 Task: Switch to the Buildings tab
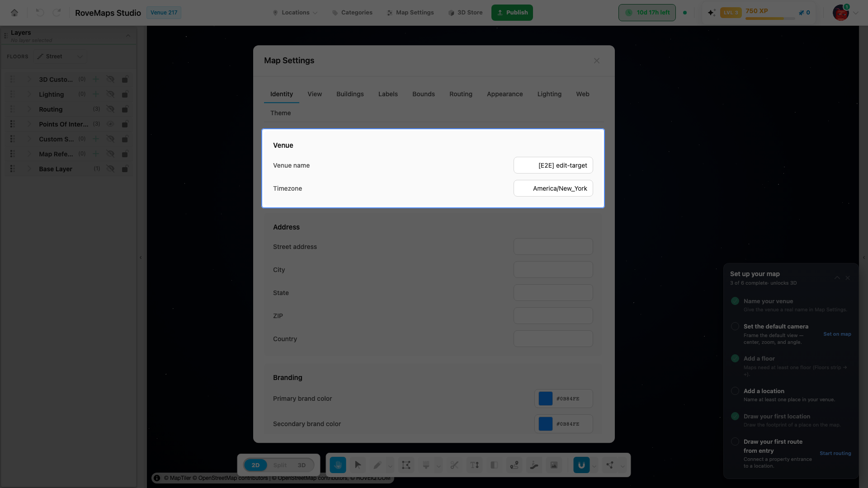(350, 94)
